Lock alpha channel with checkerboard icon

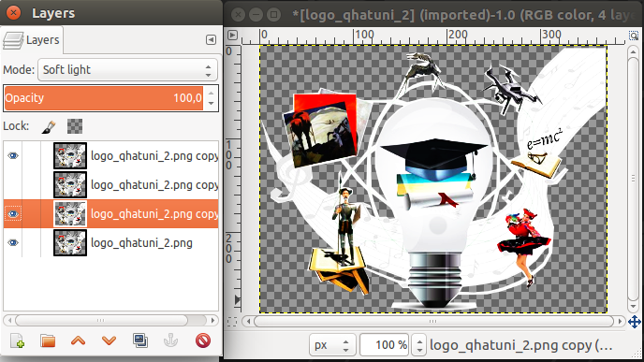click(75, 126)
